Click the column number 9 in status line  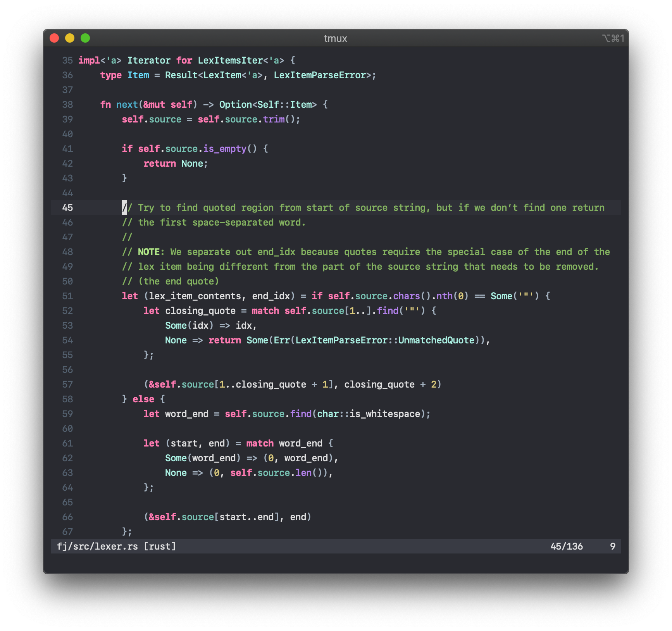click(612, 547)
